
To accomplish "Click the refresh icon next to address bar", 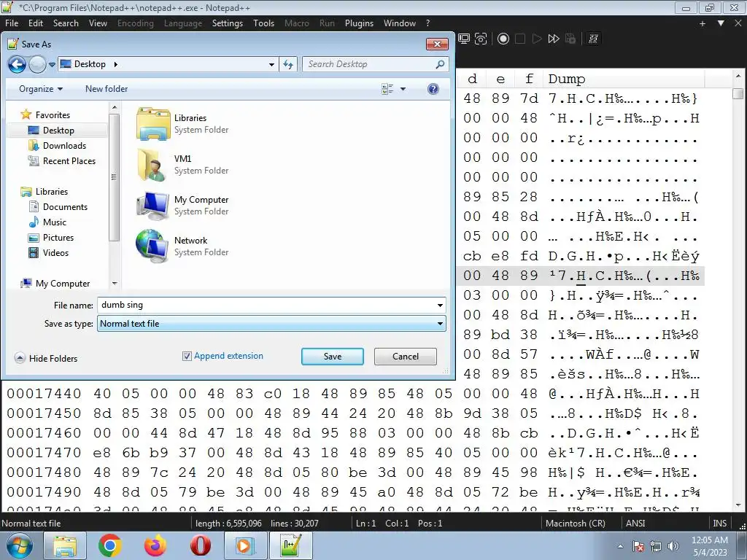I will (288, 64).
